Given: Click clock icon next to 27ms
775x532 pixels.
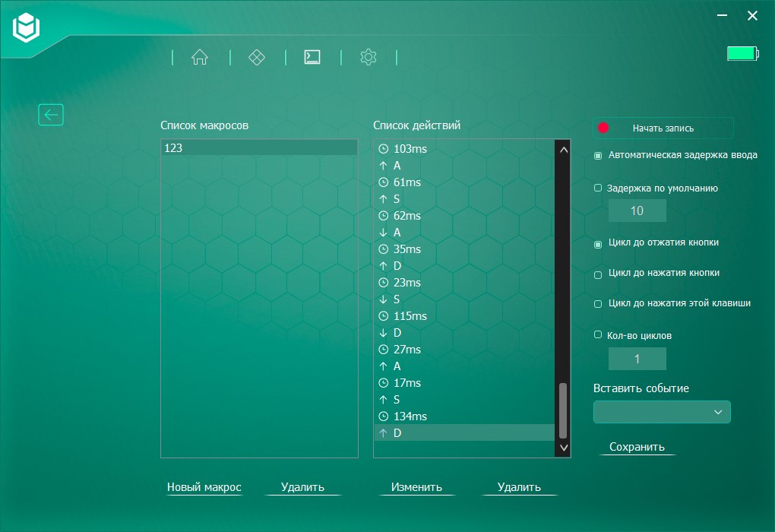Looking at the screenshot, I should (384, 349).
